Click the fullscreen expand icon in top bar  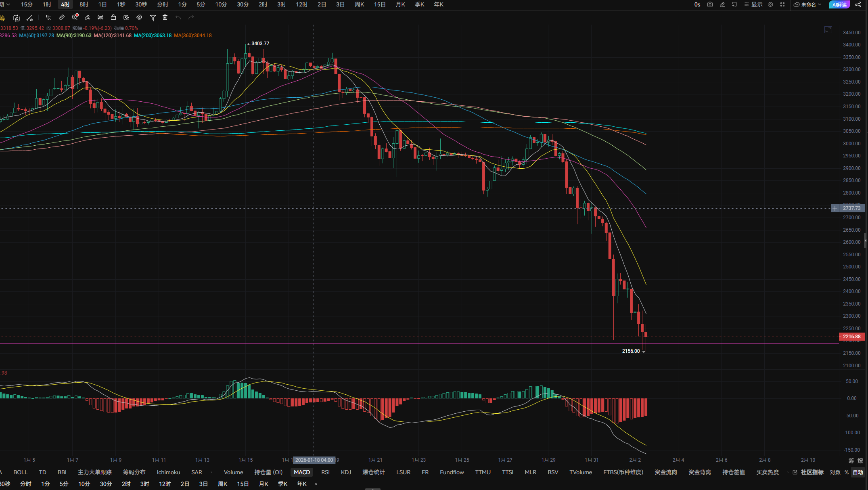[x=782, y=4]
